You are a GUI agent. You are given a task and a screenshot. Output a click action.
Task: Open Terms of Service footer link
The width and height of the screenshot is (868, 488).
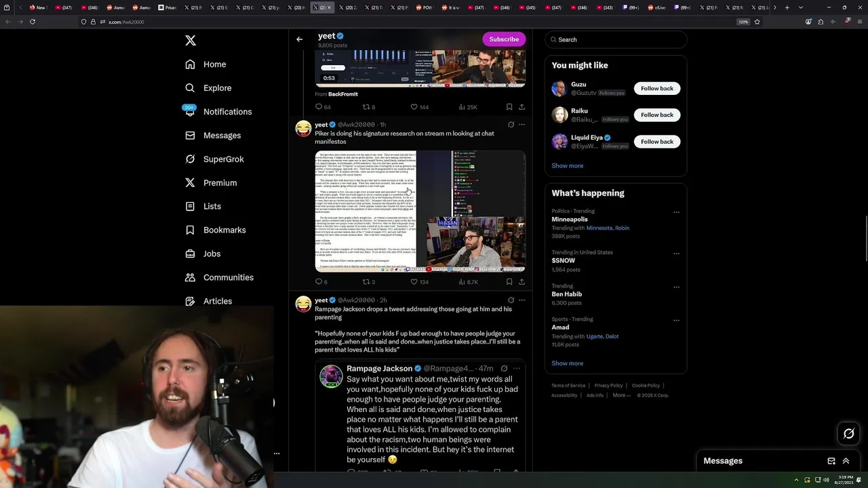tap(568, 386)
